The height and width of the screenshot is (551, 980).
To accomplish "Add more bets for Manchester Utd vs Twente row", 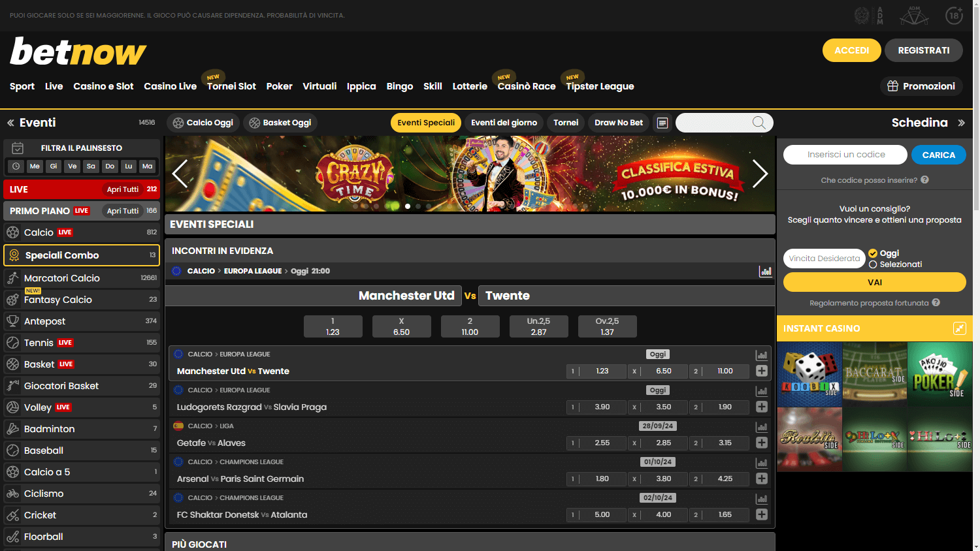I will (x=762, y=371).
